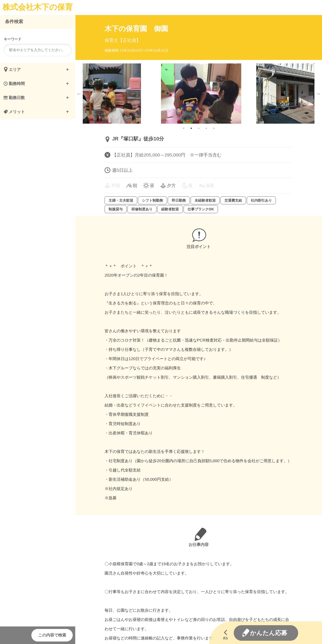Select the 仕事ブランクOK tag

point(201,209)
